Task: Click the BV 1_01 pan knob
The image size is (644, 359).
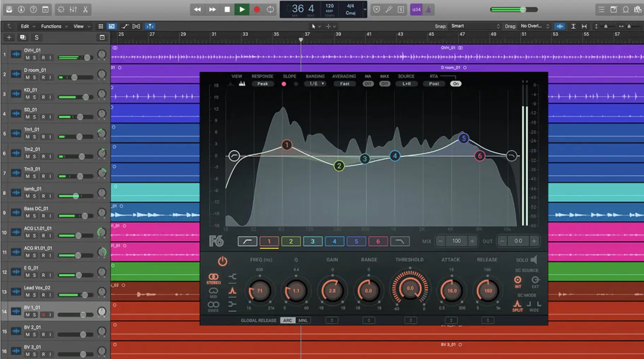Action: coord(102,311)
